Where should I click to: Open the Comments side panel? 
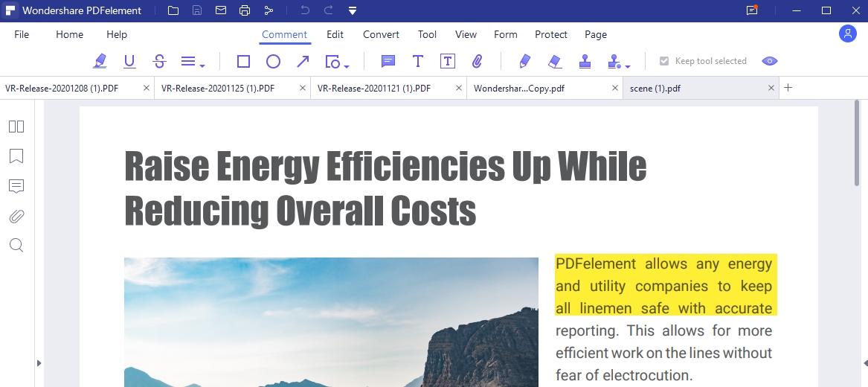[x=16, y=186]
